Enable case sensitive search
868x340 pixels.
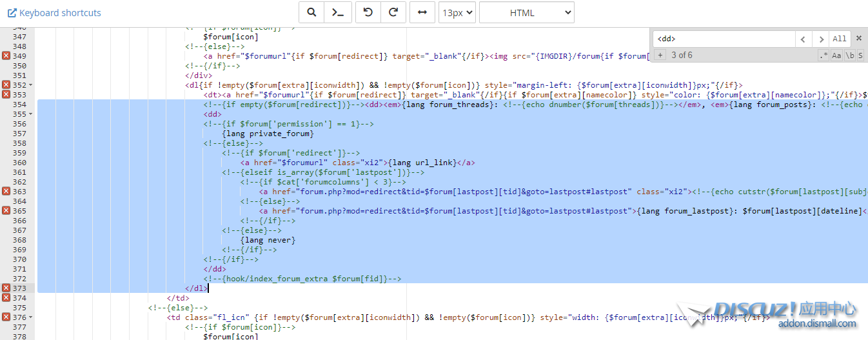tap(836, 55)
